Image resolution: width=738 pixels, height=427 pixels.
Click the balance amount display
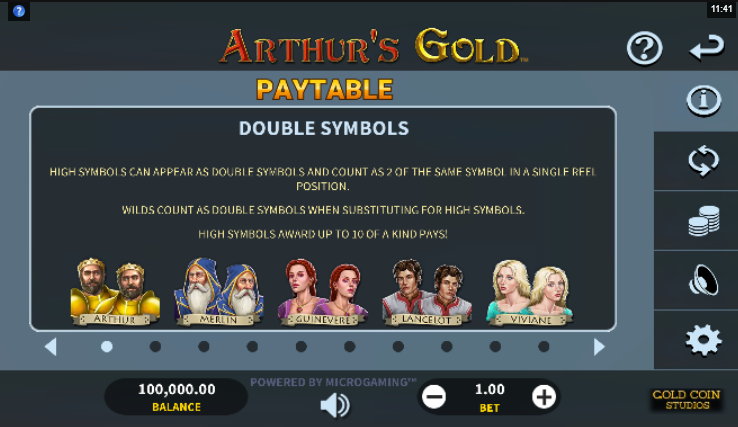click(176, 397)
